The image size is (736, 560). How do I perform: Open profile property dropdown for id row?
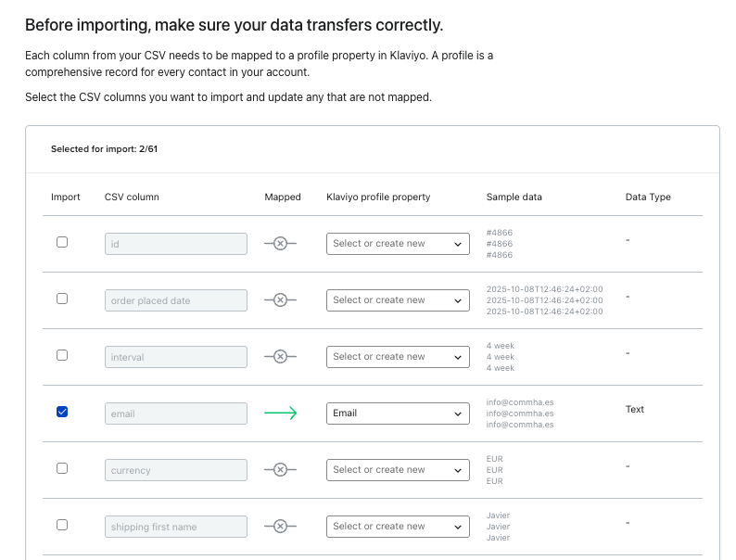398,244
